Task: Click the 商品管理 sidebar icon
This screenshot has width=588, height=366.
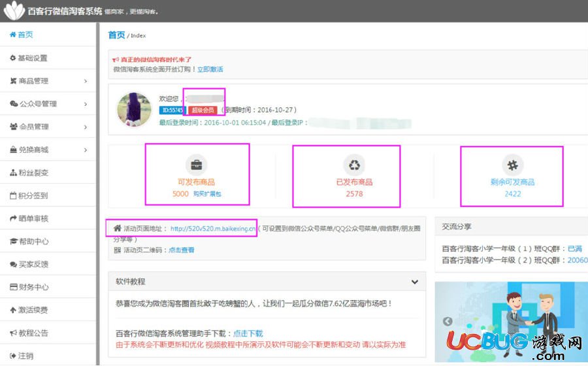Action: pyautogui.click(x=14, y=80)
